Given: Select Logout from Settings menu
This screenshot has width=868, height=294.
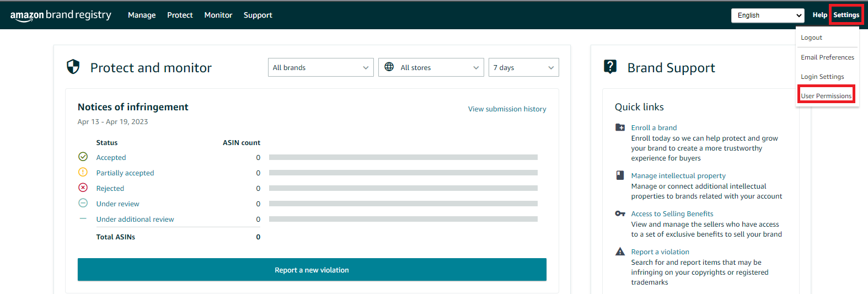Looking at the screenshot, I should click(x=811, y=38).
